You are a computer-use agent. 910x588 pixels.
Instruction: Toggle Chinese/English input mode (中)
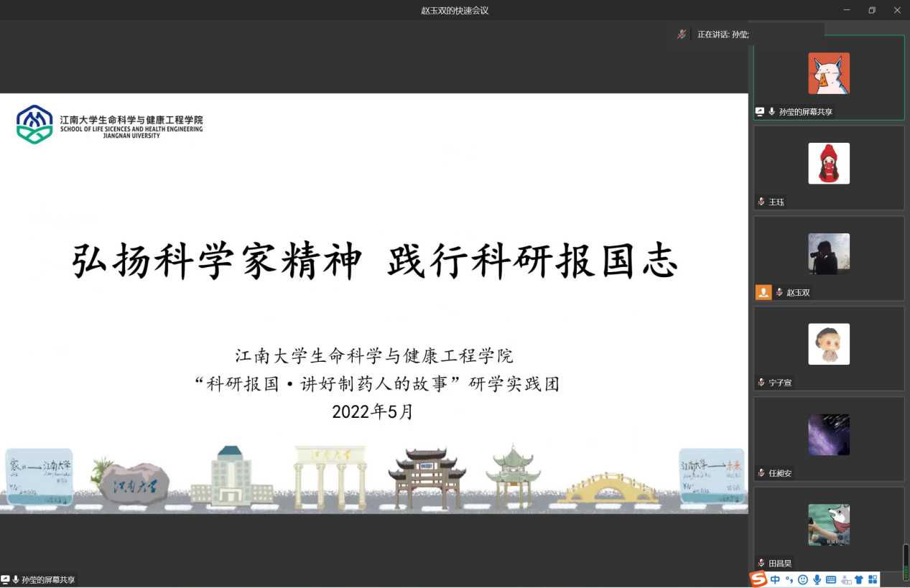click(776, 579)
